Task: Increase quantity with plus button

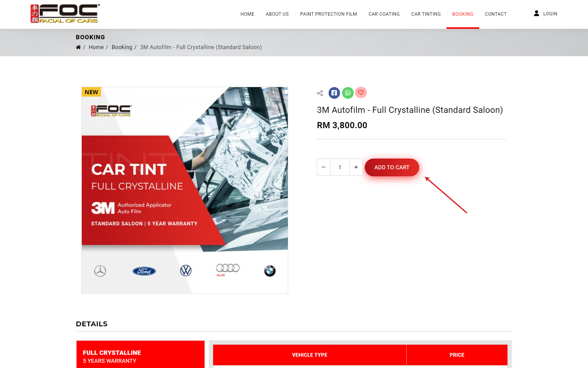Action: [x=356, y=167]
